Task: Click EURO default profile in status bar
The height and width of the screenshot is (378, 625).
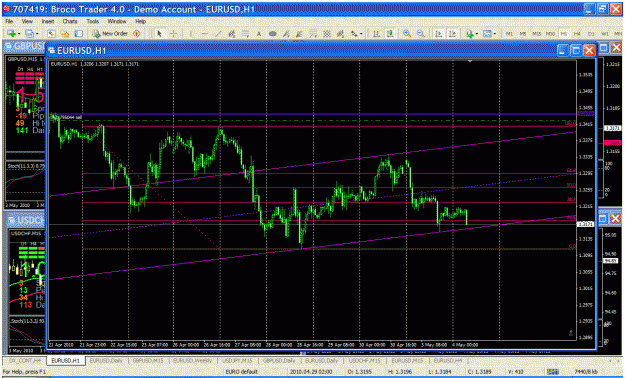Action: point(241,372)
